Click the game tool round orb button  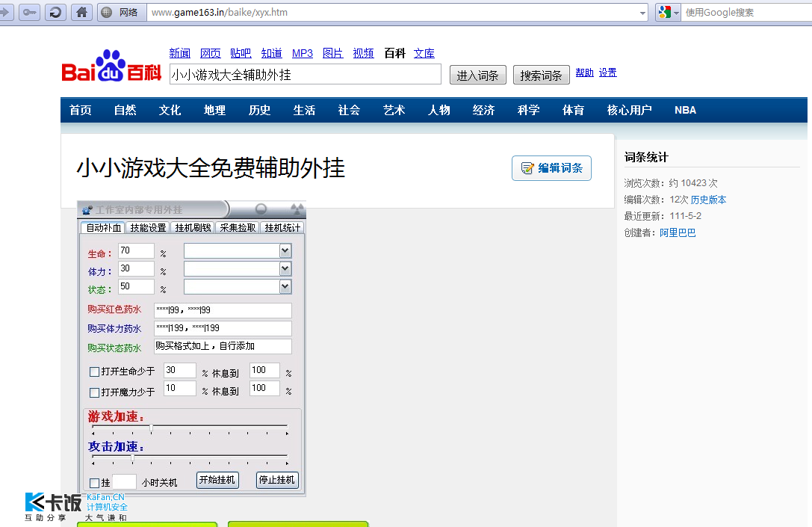coord(261,209)
